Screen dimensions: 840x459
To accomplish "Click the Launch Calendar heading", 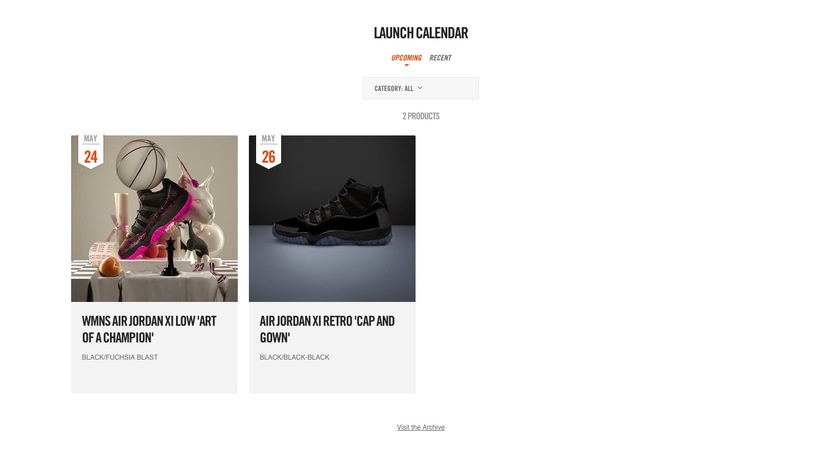I will [x=421, y=33].
